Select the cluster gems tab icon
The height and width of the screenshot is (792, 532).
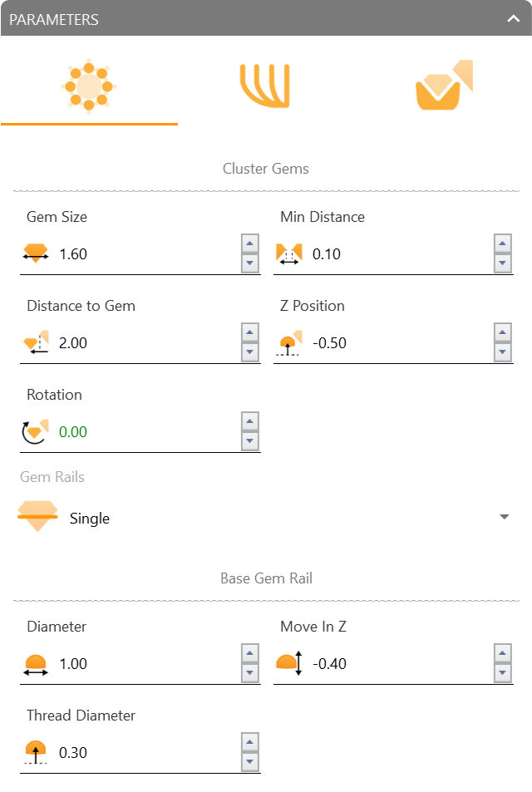(89, 86)
